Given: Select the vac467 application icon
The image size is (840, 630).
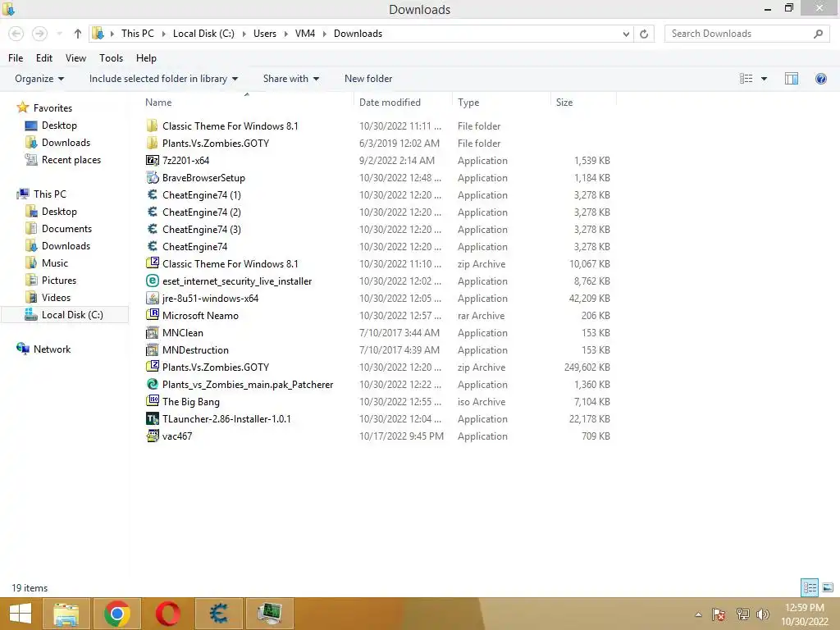Looking at the screenshot, I should [x=152, y=436].
